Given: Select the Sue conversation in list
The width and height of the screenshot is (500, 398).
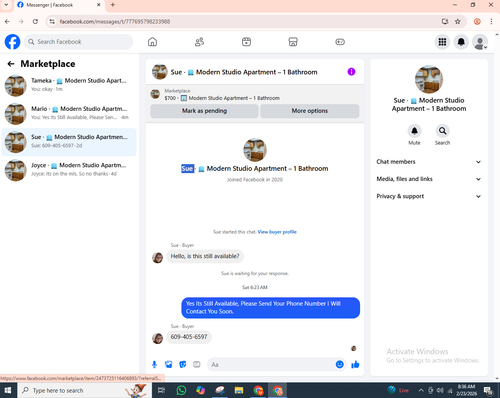Looking at the screenshot, I should pos(69,142).
